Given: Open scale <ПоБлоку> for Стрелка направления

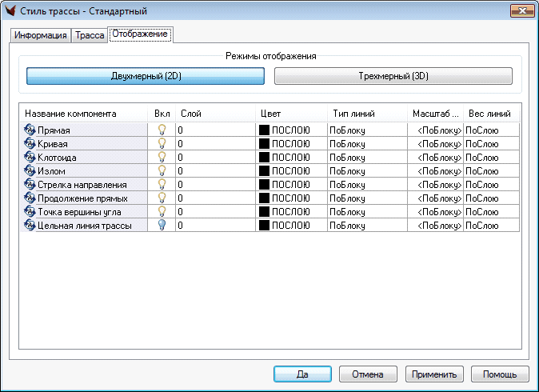Looking at the screenshot, I should [x=439, y=184].
